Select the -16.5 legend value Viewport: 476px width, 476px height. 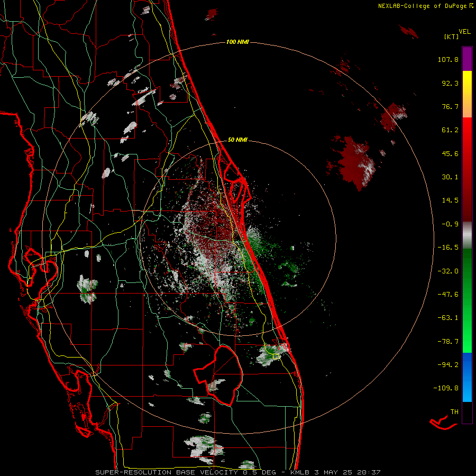pyautogui.click(x=448, y=248)
